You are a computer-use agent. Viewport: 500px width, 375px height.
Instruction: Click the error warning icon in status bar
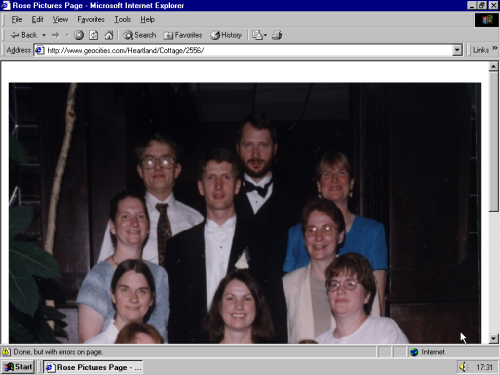(x=6, y=352)
